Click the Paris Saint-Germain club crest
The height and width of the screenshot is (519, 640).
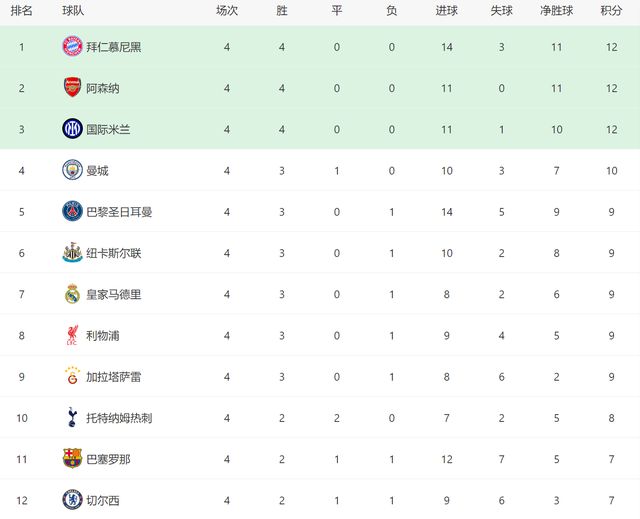click(72, 212)
